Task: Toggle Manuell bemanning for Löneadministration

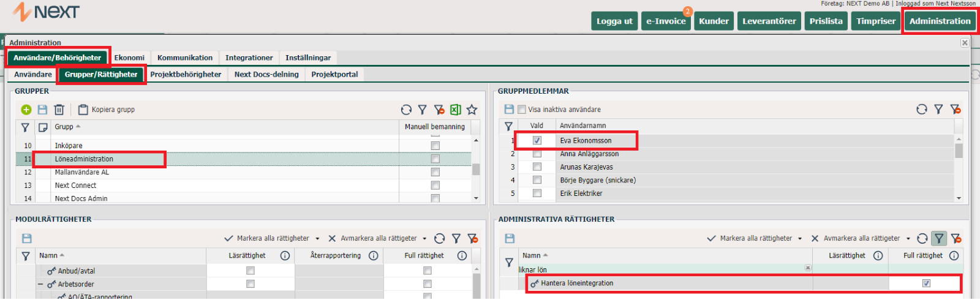Action: (x=435, y=159)
